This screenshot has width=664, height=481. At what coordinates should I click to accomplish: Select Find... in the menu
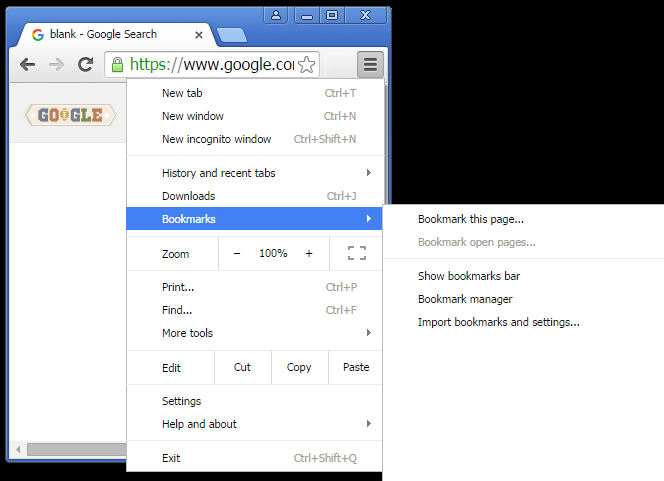tap(255, 310)
